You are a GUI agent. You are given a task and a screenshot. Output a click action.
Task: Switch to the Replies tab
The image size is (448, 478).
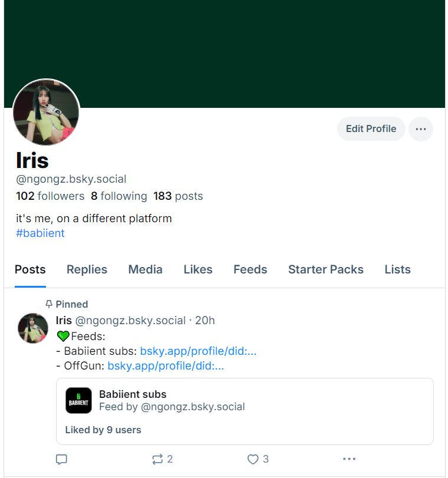pyautogui.click(x=87, y=269)
